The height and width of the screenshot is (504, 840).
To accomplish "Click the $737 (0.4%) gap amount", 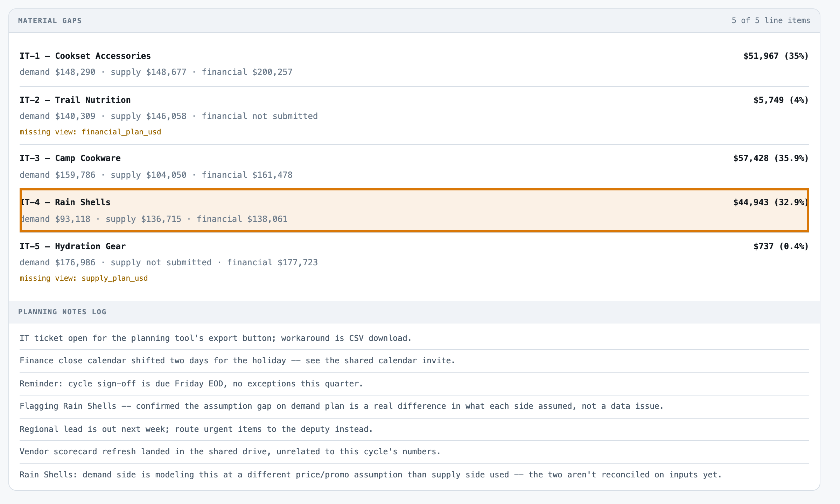I will tap(781, 246).
